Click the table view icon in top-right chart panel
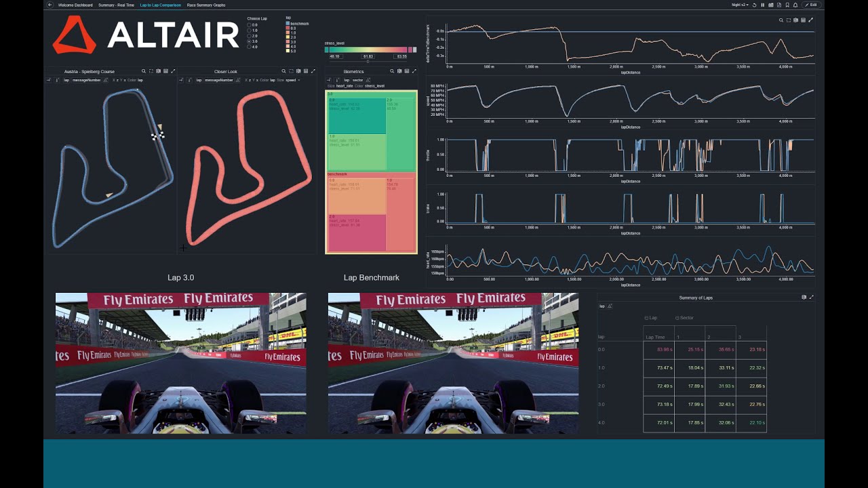This screenshot has height=488, width=868. [x=804, y=20]
